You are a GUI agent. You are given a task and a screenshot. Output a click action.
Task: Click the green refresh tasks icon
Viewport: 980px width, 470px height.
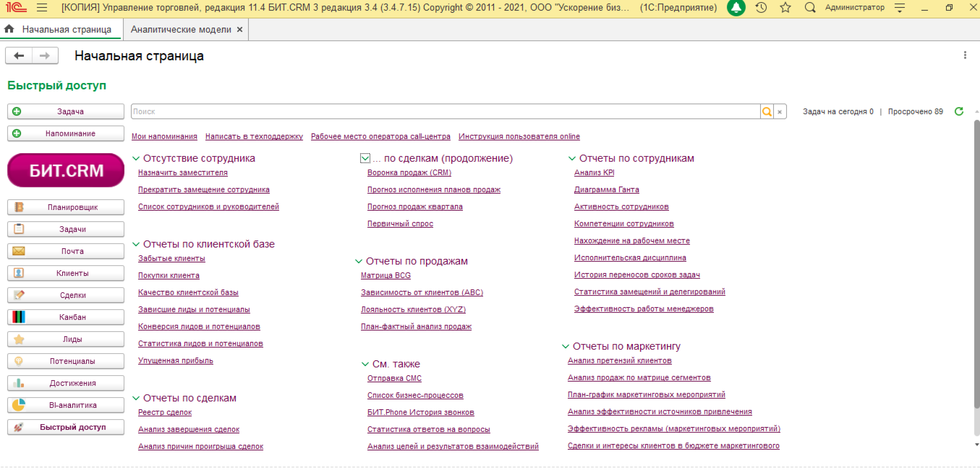[959, 111]
